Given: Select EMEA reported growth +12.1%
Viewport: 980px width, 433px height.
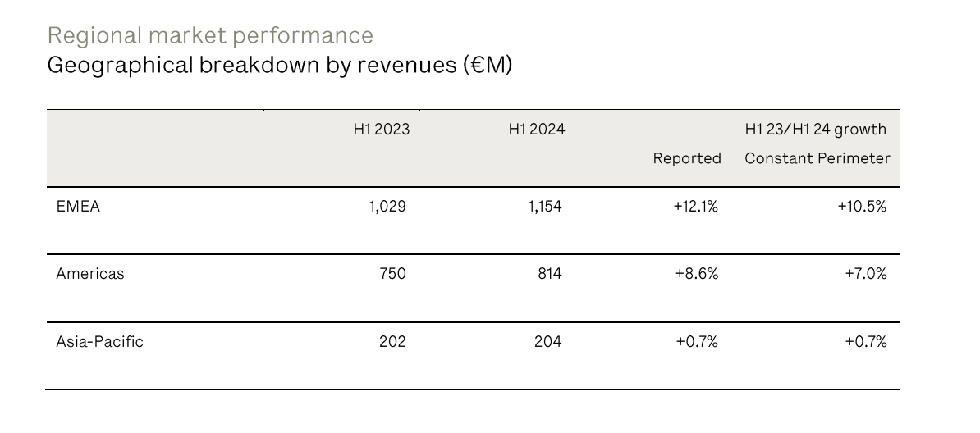Looking at the screenshot, I should pyautogui.click(x=695, y=207).
